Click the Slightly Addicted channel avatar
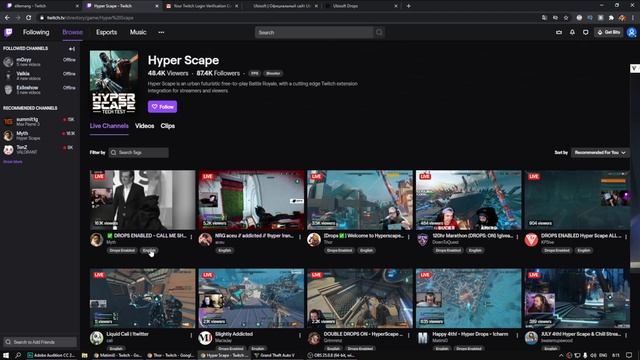Viewport: 640px width, 360px height. pos(205,338)
